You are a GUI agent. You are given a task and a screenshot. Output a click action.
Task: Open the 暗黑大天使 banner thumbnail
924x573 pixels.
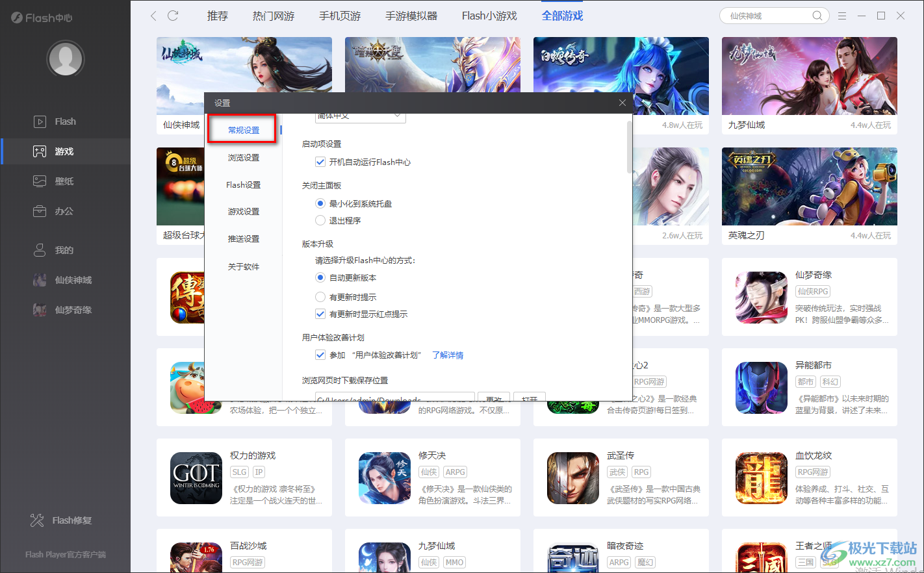tap(433, 65)
